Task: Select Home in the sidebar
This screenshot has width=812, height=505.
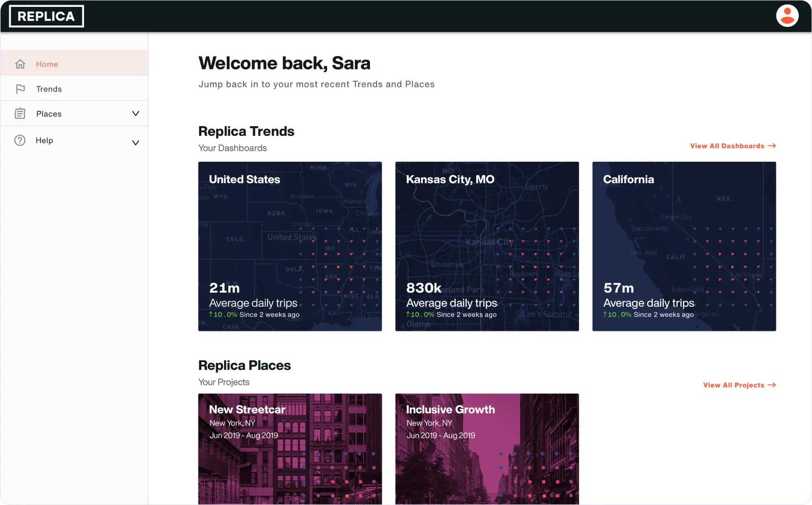Action: click(74, 63)
